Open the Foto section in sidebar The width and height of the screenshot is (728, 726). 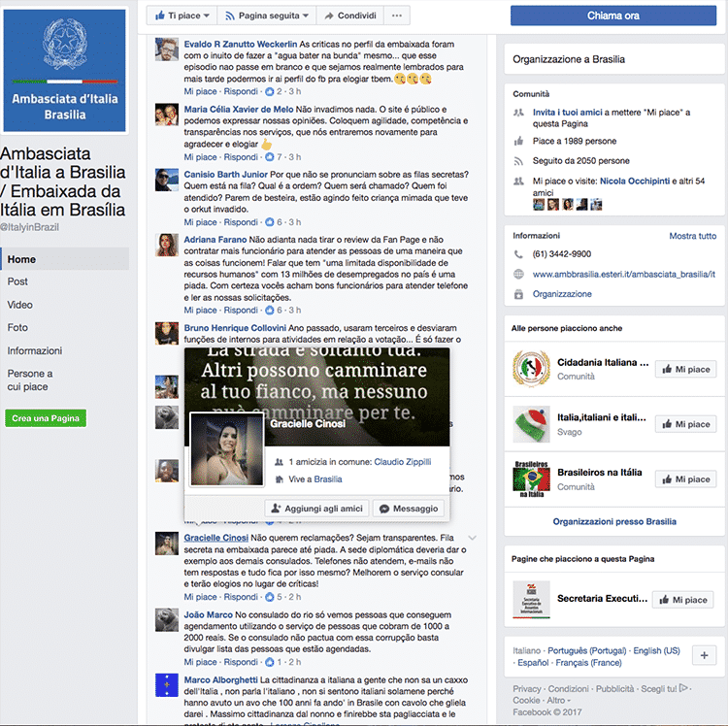17,328
